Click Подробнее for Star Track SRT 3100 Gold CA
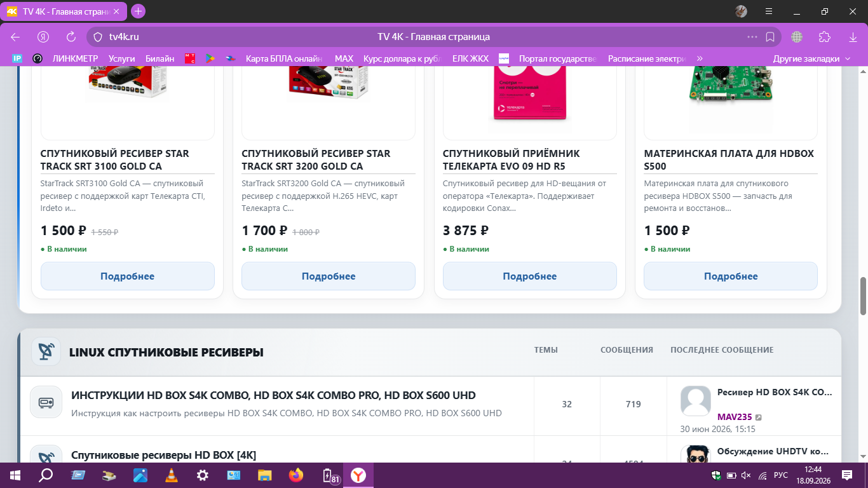 [128, 276]
